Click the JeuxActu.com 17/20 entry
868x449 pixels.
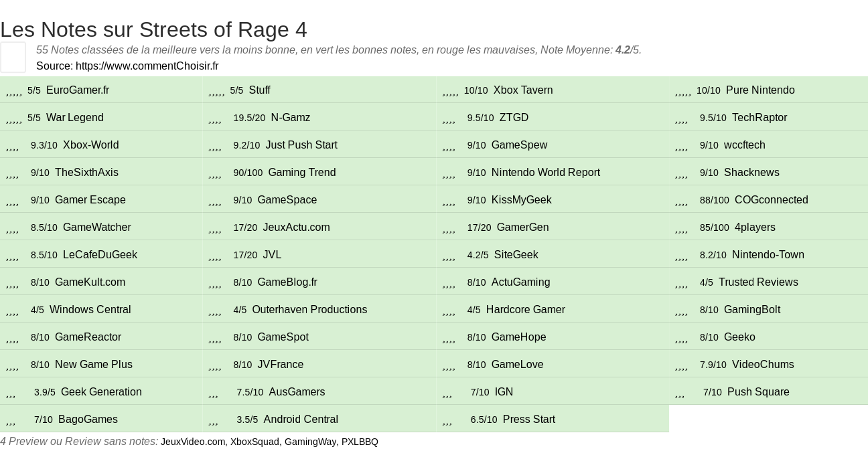(319, 227)
